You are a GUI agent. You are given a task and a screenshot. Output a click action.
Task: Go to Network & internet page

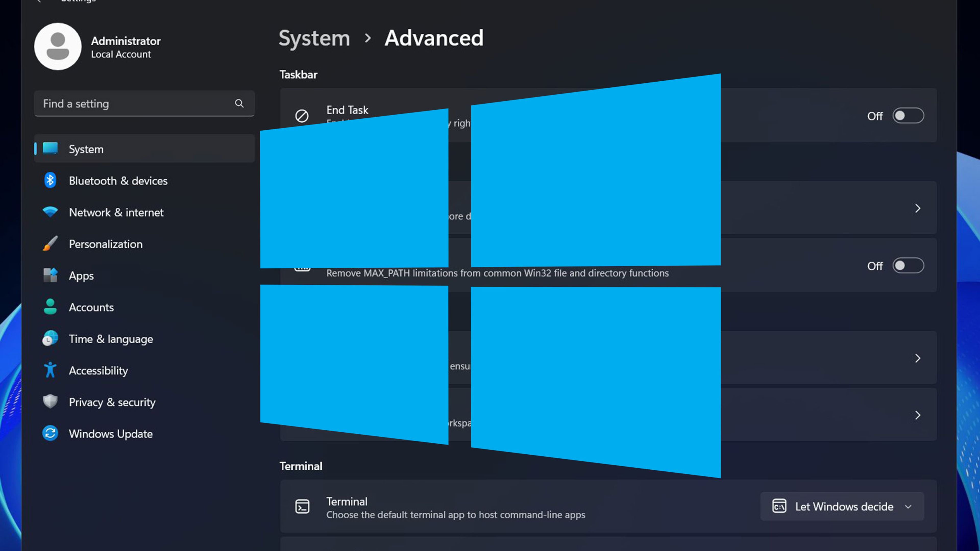[x=144, y=212]
